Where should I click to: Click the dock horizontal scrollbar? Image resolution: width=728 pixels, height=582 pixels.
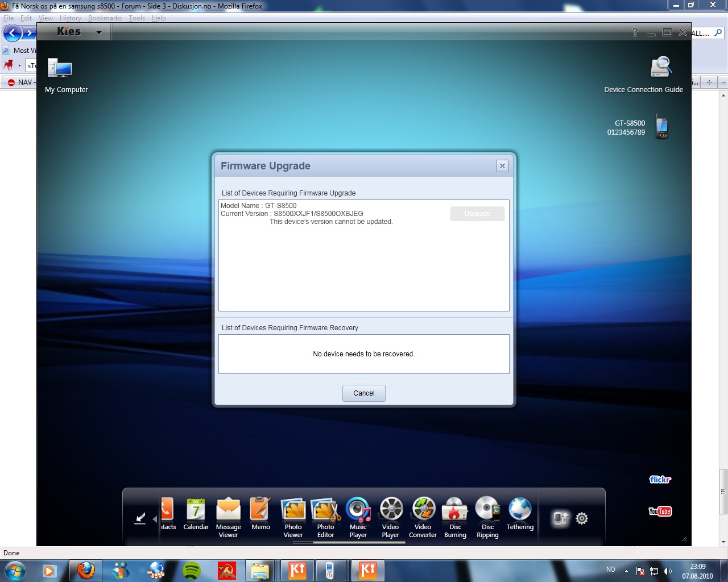(x=359, y=543)
